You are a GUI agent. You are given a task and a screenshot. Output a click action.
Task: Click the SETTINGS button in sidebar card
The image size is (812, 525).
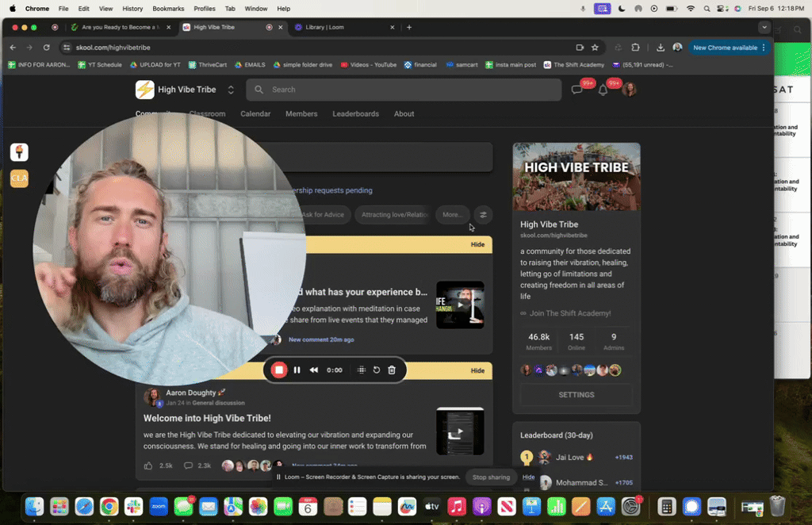576,394
